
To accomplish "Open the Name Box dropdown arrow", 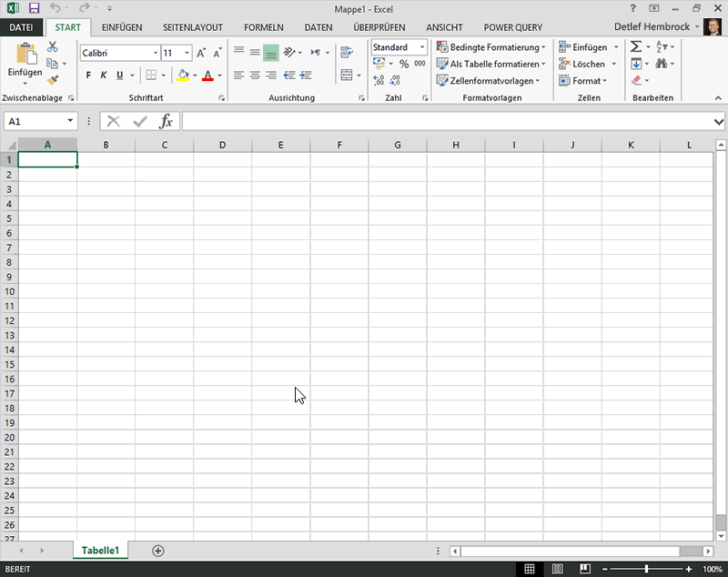I will tap(71, 121).
